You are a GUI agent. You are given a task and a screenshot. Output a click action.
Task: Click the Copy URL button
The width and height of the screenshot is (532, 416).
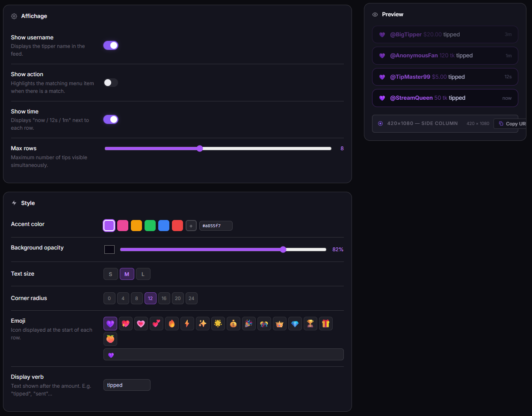click(511, 123)
